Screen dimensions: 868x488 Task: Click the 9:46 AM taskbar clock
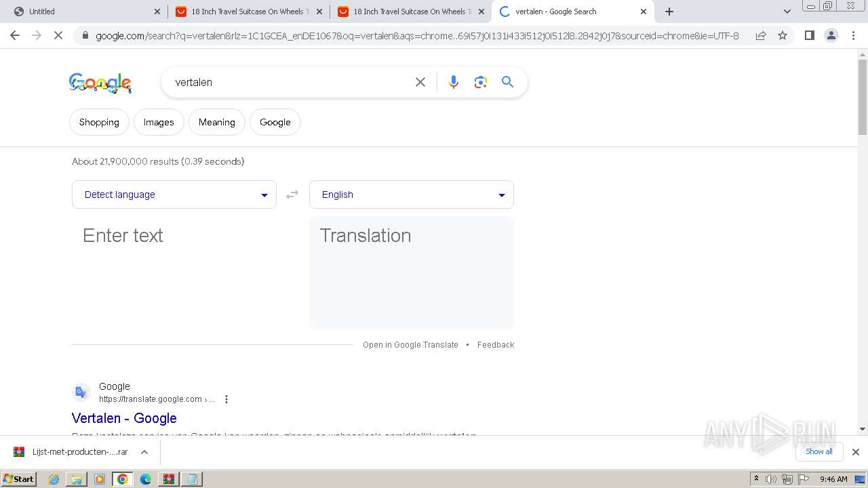(833, 479)
